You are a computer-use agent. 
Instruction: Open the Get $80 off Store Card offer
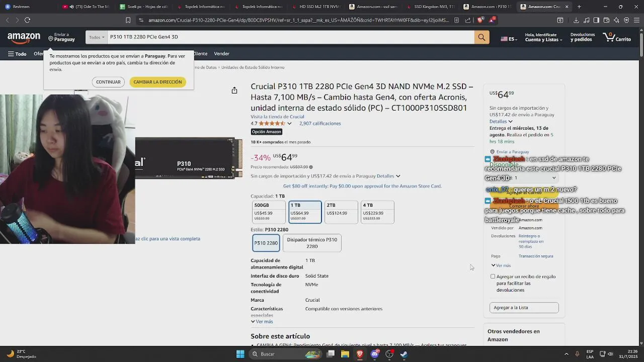pyautogui.click(x=362, y=186)
